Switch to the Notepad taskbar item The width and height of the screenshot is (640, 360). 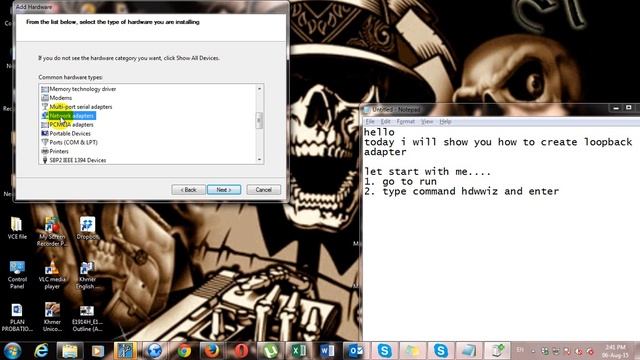pyautogui.click(x=469, y=351)
